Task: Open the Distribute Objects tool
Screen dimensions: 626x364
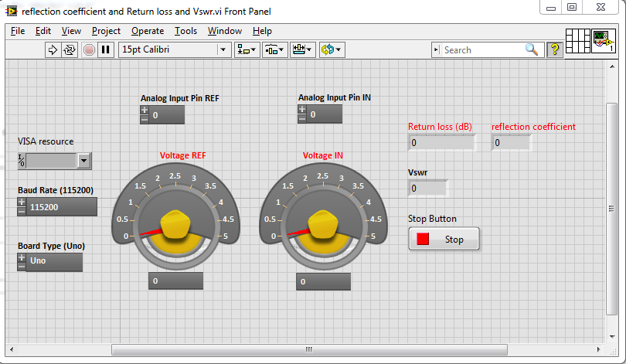Action: 274,49
